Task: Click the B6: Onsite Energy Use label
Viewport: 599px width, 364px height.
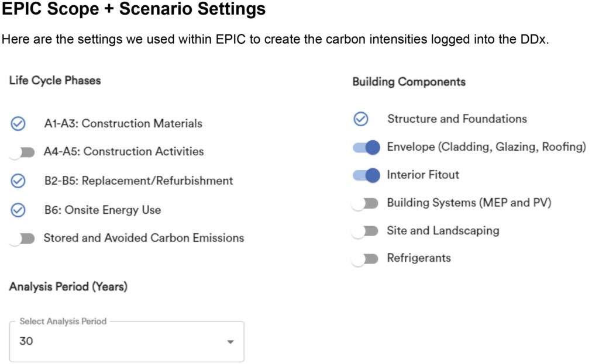Action: coord(102,210)
